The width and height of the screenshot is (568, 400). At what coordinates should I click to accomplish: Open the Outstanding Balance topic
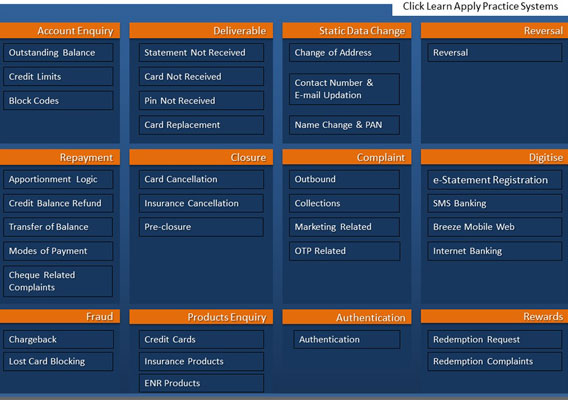point(58,53)
